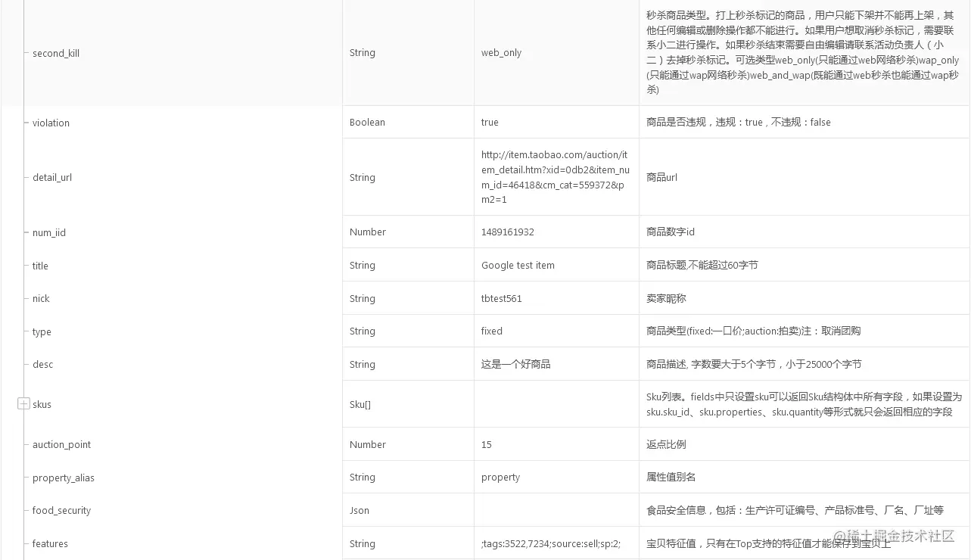Click the Json type cell for food_security

click(x=359, y=509)
